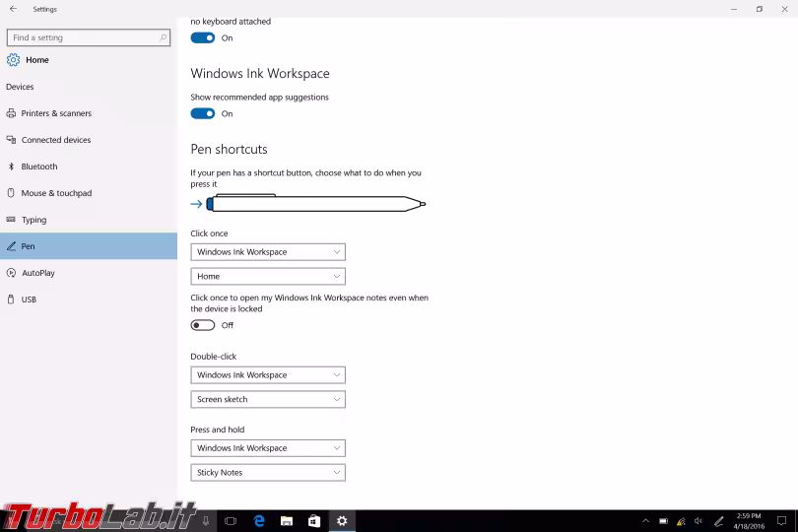Switch to the Typing settings page
Image resolution: width=798 pixels, height=532 pixels.
[89, 220]
